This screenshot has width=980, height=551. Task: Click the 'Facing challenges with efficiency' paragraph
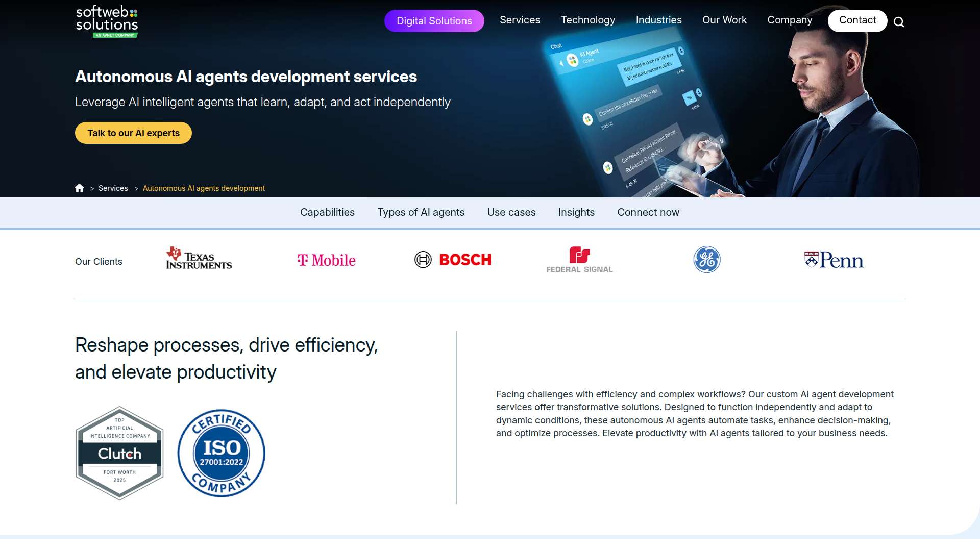695,414
